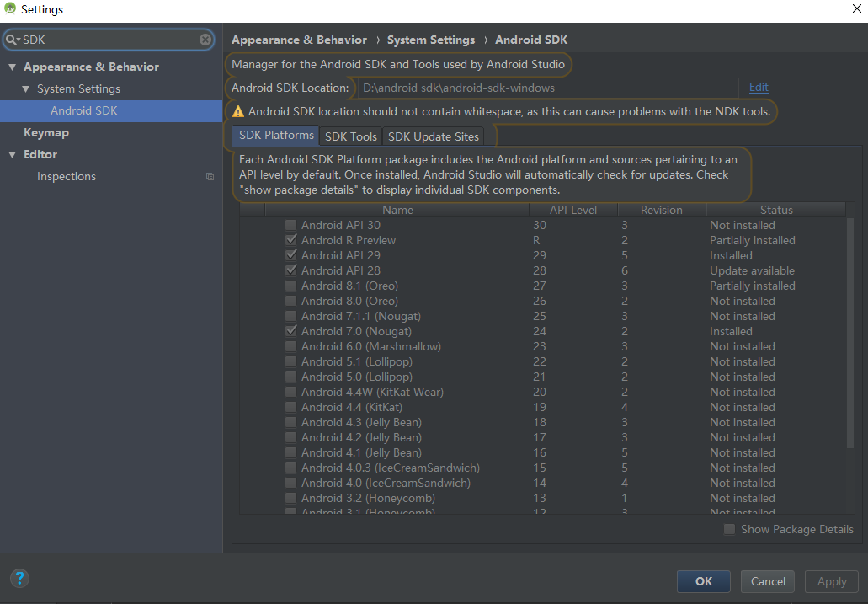This screenshot has width=868, height=604.
Task: Select Inspections under Editor
Action: [67, 177]
